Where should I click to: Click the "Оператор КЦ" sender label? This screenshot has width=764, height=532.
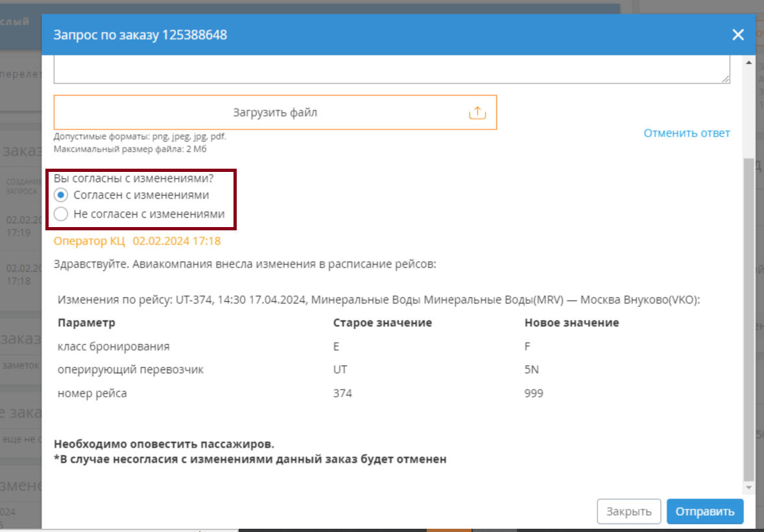click(x=90, y=241)
